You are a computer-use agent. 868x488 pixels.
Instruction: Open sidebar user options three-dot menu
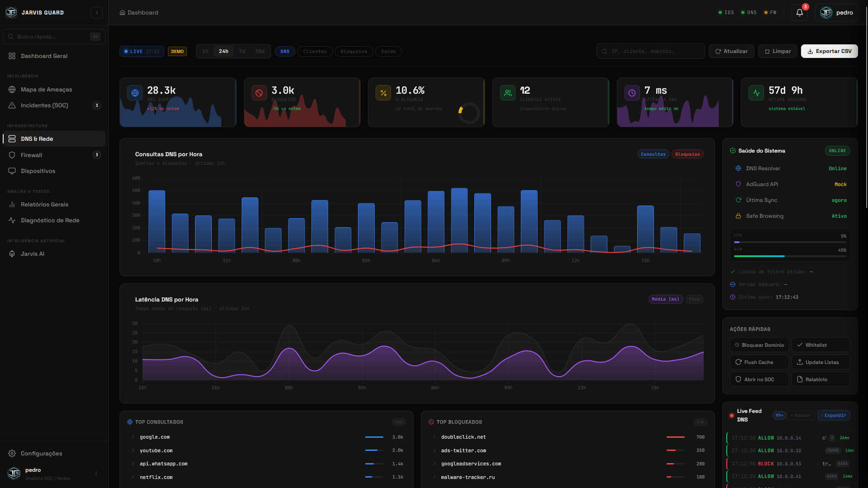(x=96, y=474)
